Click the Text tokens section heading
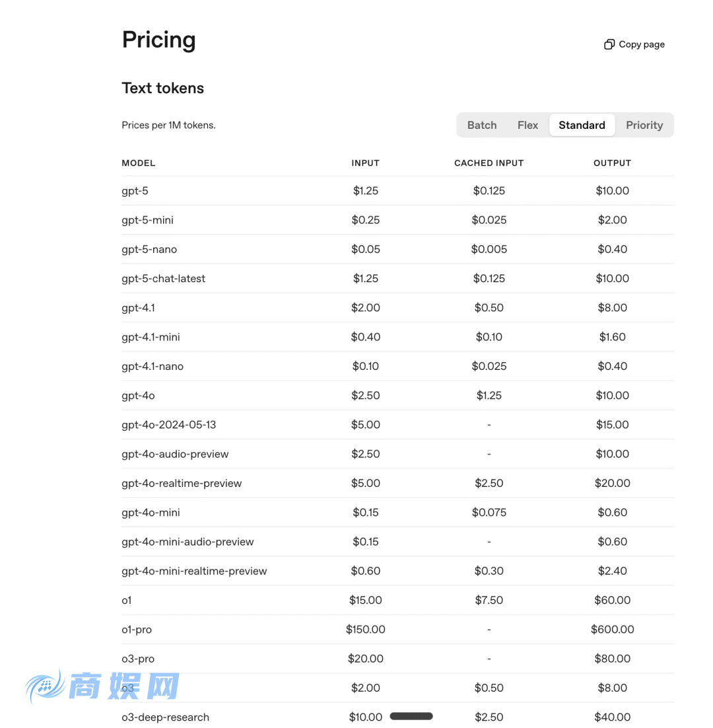The image size is (713, 728). point(162,87)
